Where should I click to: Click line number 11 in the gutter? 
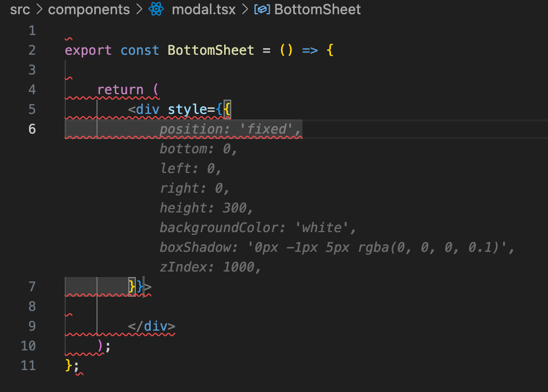click(28, 366)
